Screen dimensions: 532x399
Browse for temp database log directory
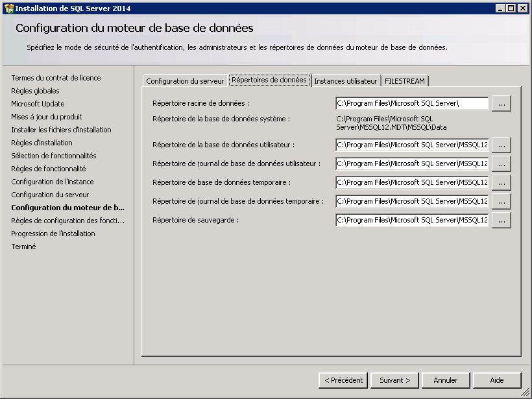501,201
